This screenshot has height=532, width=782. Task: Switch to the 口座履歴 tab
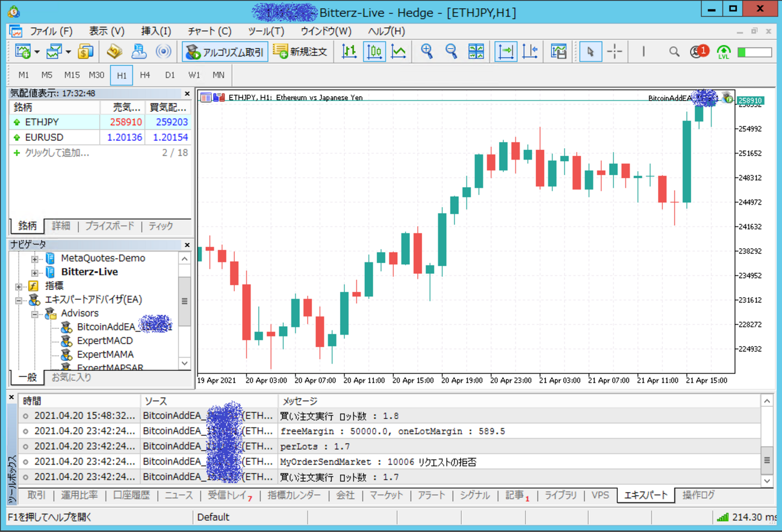131,495
